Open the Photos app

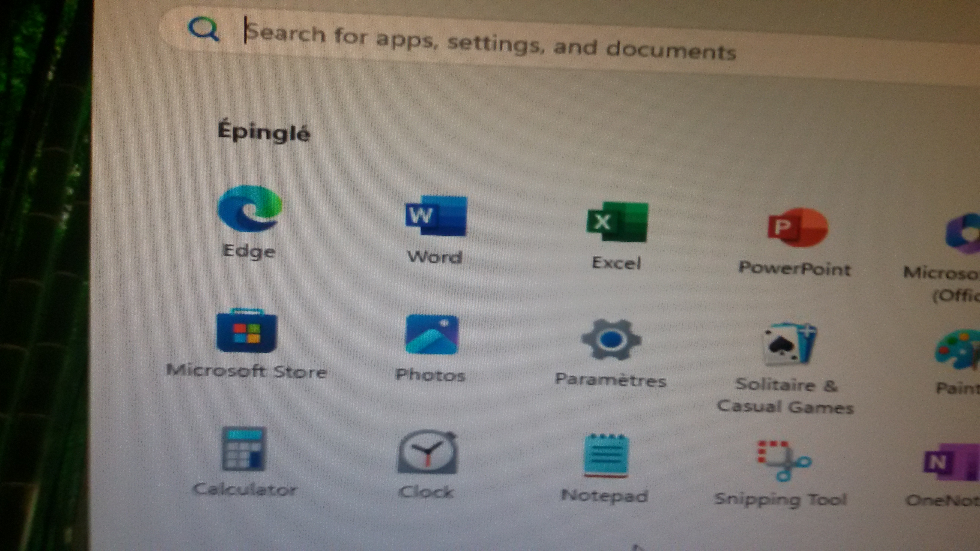[432, 335]
